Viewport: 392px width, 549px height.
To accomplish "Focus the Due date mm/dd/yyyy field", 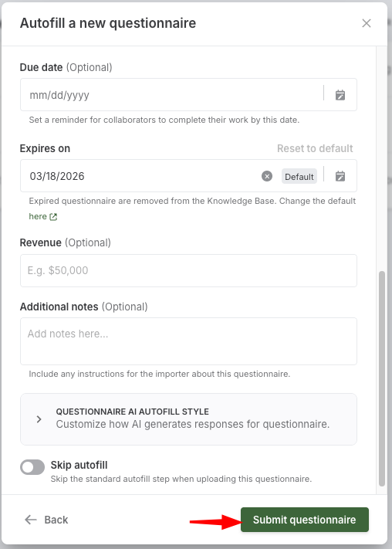I will pos(171,95).
